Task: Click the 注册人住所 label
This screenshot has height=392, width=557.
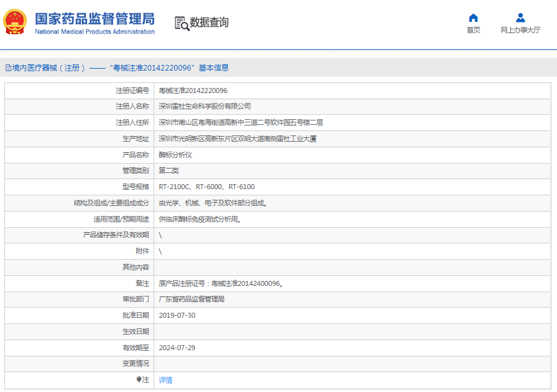Action: pyautogui.click(x=132, y=122)
